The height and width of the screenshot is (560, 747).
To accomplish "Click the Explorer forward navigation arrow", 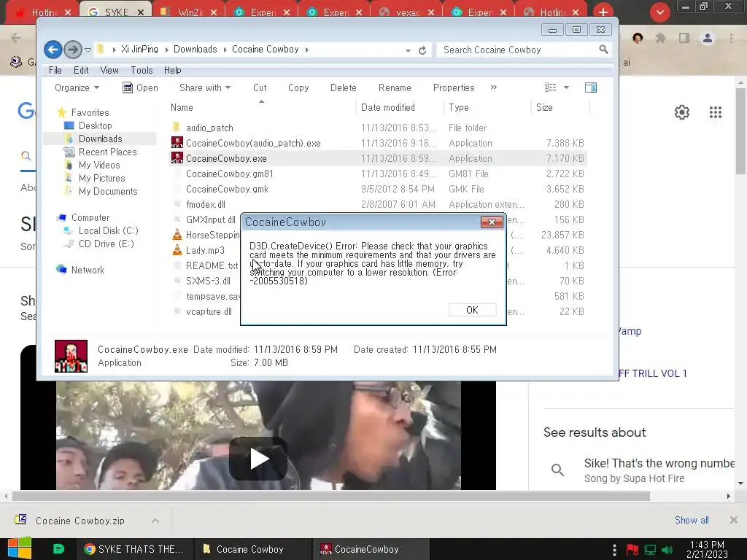I will pyautogui.click(x=73, y=50).
